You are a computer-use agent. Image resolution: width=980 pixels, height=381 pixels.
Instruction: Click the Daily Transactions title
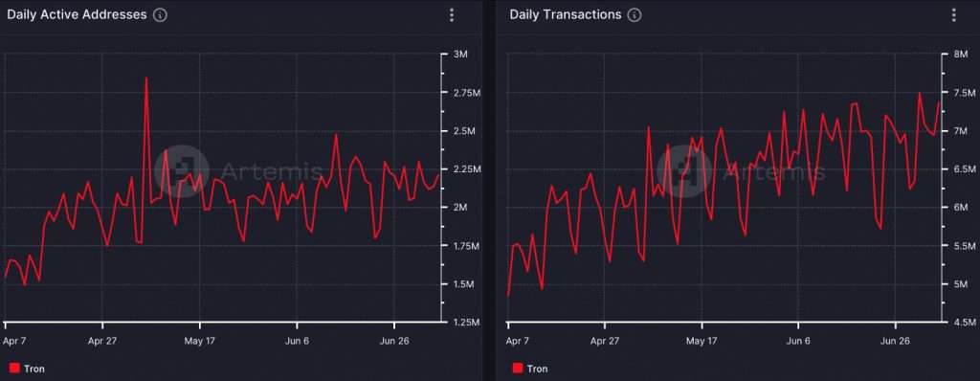pyautogui.click(x=566, y=14)
